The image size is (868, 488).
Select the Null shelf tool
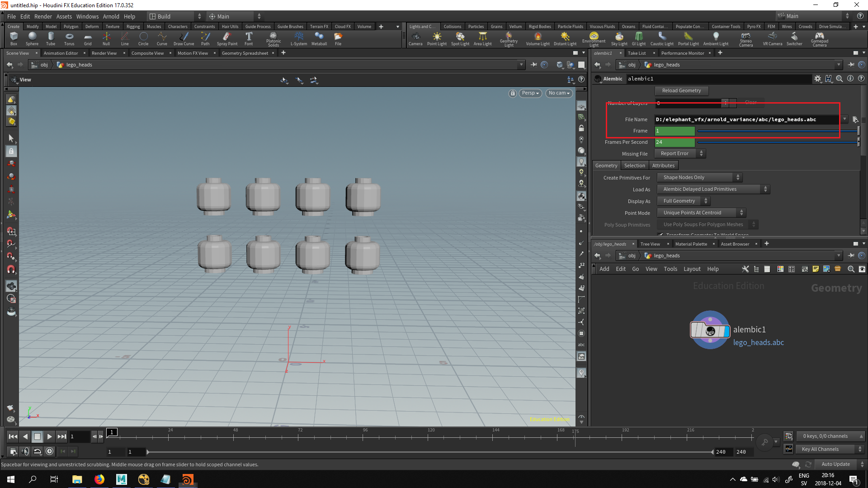click(x=106, y=39)
